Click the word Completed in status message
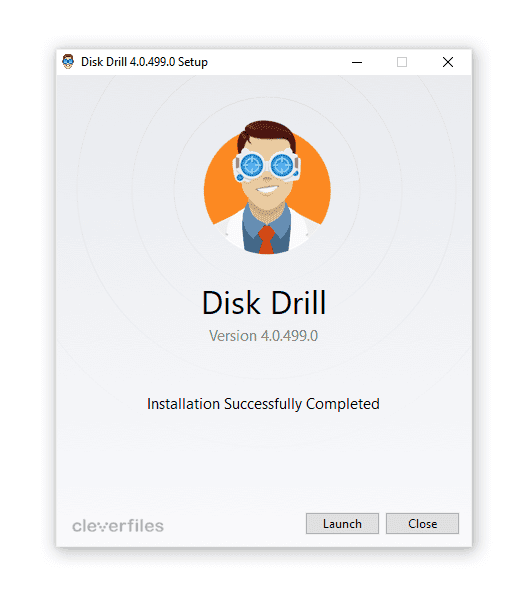The width and height of the screenshot is (519, 599). [x=343, y=404]
